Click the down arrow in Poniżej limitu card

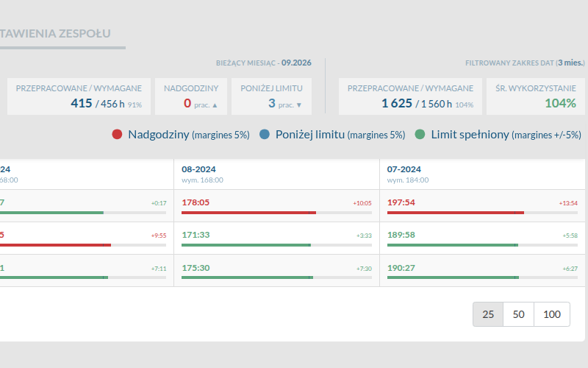pyautogui.click(x=299, y=105)
